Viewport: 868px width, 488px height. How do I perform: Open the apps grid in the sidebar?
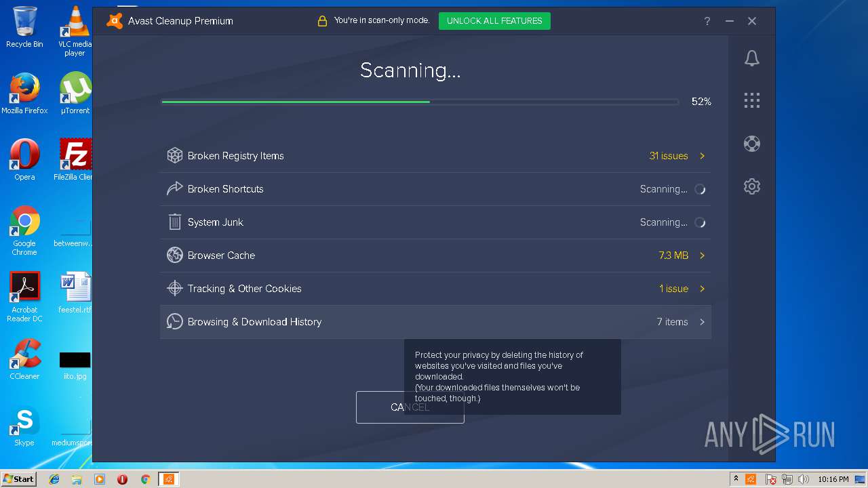pos(751,101)
